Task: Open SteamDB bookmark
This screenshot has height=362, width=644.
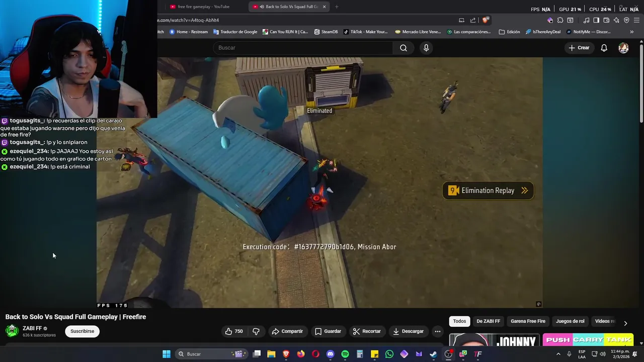Action: [326, 32]
